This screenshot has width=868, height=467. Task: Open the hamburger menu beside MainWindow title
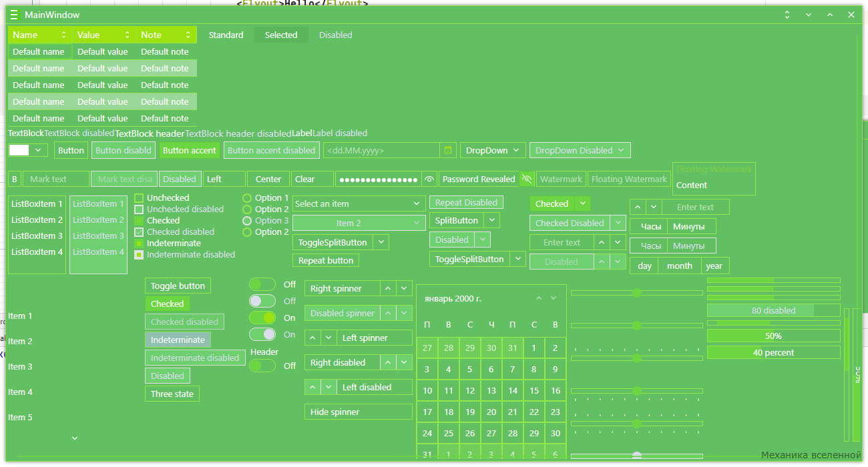14,15
